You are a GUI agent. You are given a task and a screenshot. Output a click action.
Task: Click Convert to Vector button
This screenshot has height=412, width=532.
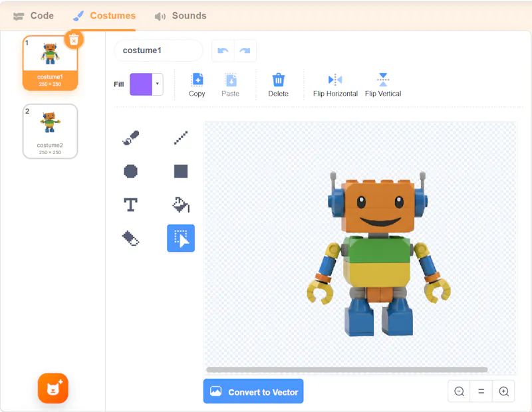(253, 391)
